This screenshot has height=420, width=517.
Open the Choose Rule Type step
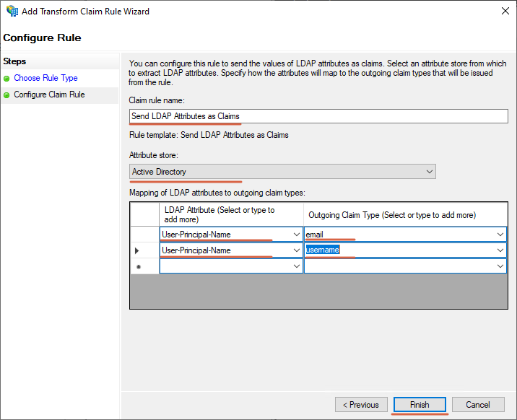(x=45, y=78)
